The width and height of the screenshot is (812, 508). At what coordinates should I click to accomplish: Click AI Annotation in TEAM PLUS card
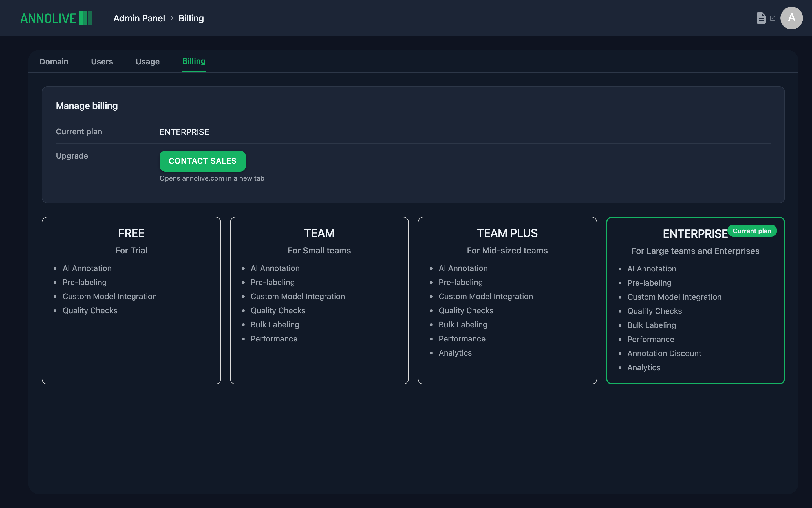(464, 268)
